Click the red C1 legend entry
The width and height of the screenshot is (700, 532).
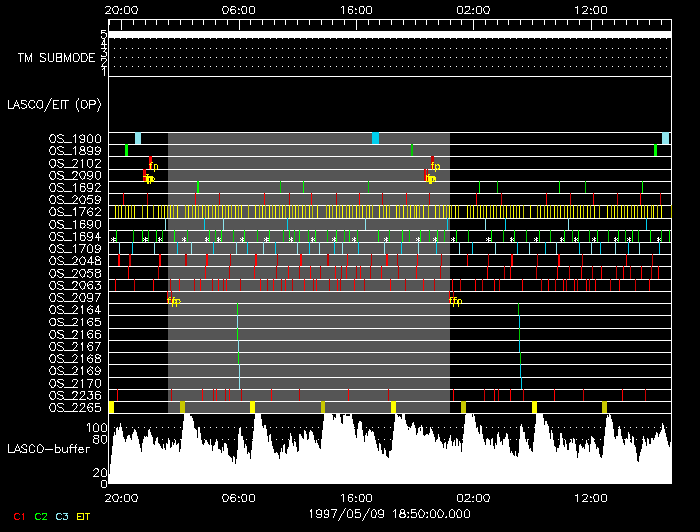click(x=18, y=516)
